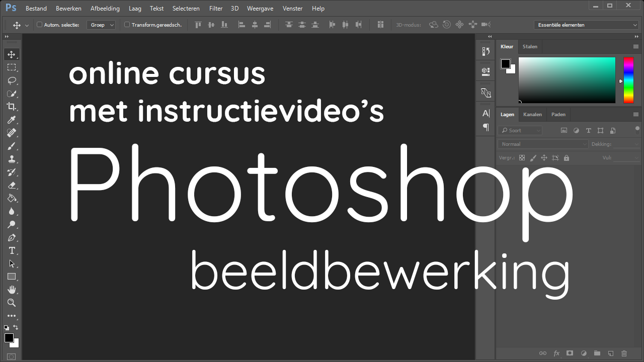This screenshot has height=362, width=644.
Task: Open the Lagen panel menu
Action: (x=636, y=114)
